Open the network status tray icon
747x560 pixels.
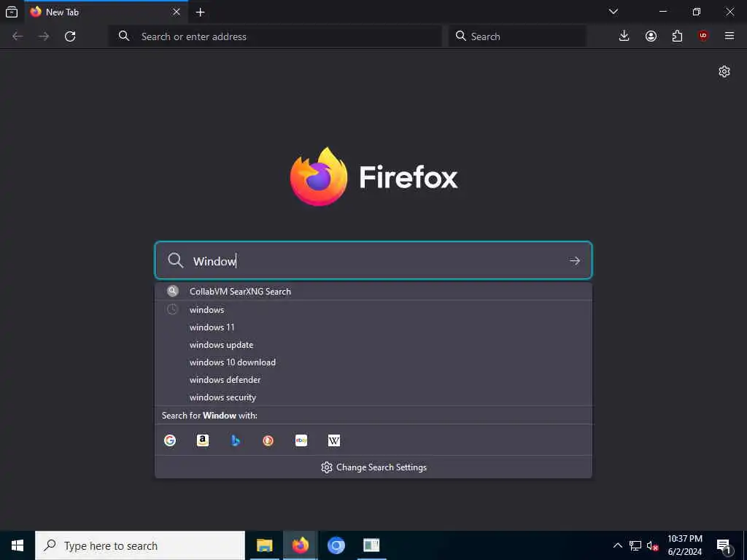pyautogui.click(x=635, y=545)
